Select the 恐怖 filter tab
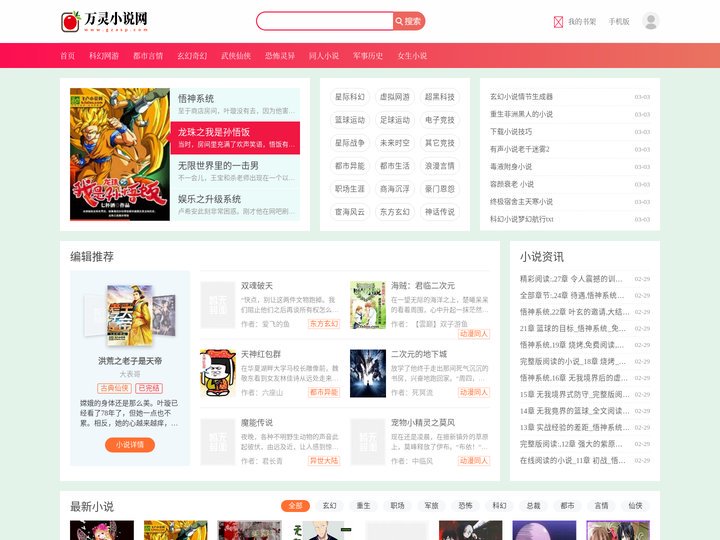 (x=465, y=506)
